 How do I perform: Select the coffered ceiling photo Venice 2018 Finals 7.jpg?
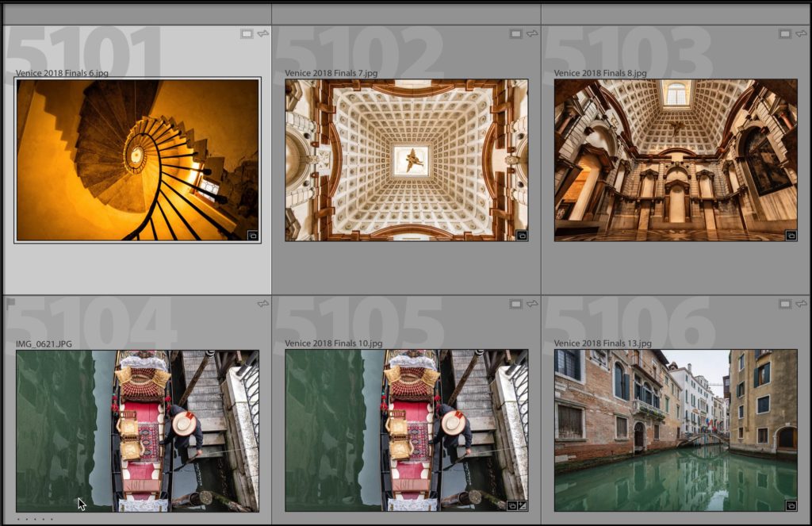407,160
